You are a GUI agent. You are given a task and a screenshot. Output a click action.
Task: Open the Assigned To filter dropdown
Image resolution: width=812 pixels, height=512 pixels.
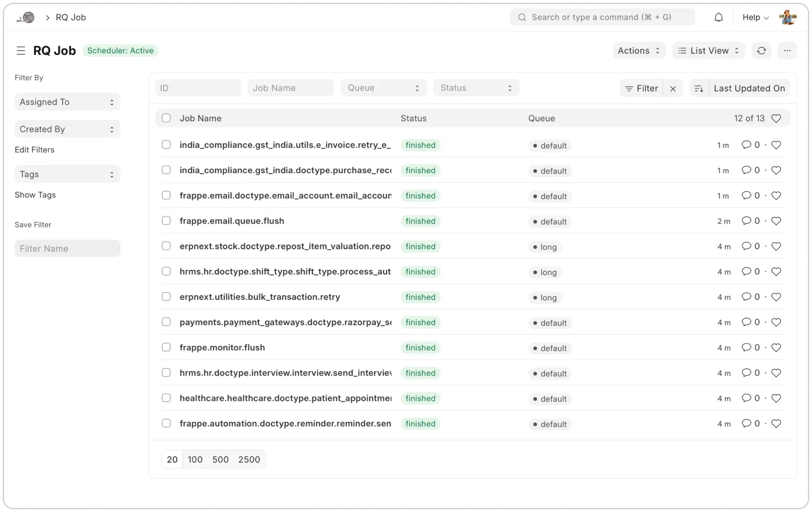(x=67, y=102)
